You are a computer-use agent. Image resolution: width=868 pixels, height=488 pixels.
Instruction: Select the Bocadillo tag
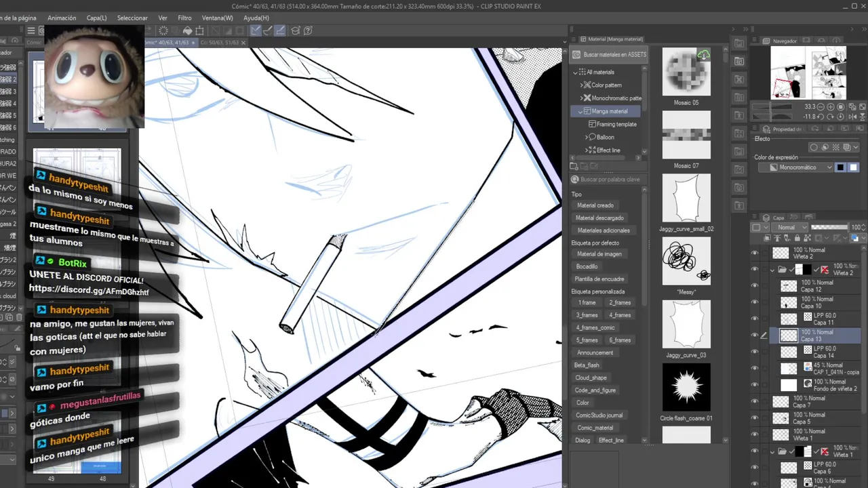pyautogui.click(x=587, y=266)
